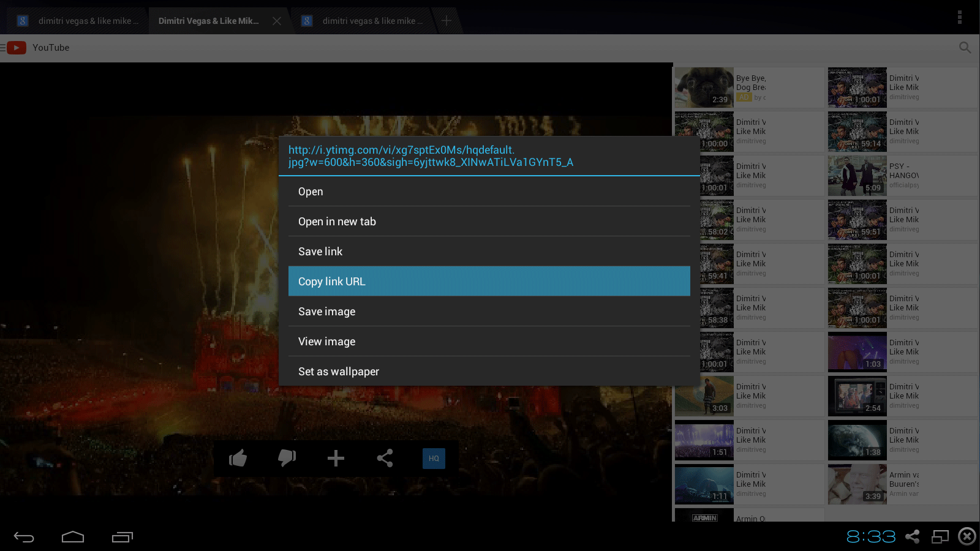Dislike the video with thumbs down
The width and height of the screenshot is (980, 551).
click(x=287, y=458)
